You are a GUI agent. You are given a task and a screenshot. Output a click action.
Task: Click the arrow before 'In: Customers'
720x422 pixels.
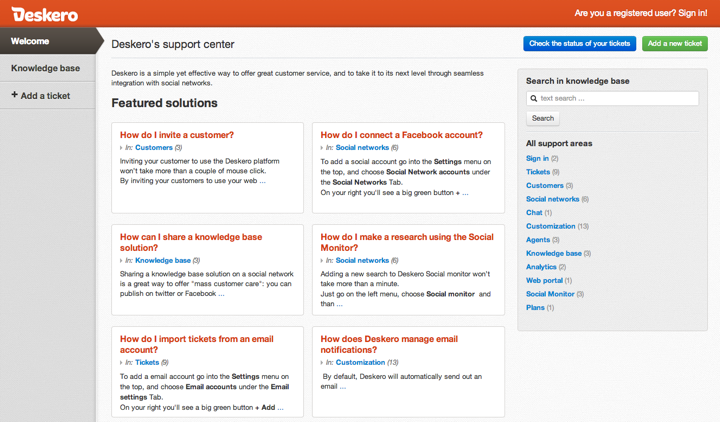[121, 148]
